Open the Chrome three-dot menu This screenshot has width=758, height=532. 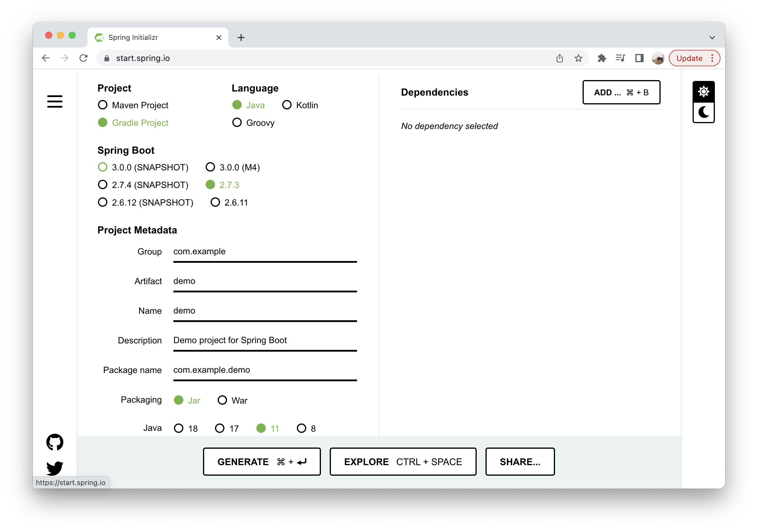[x=713, y=58]
